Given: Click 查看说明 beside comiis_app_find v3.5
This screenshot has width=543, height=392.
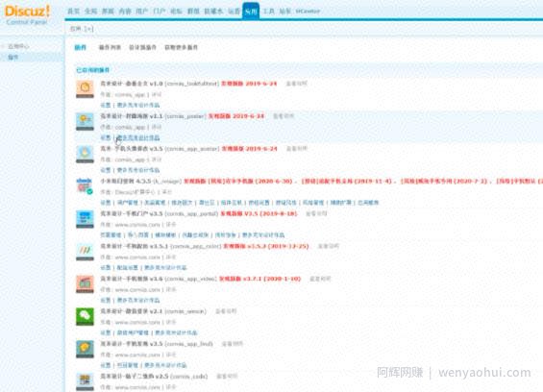Looking at the screenshot, I should 233,344.
